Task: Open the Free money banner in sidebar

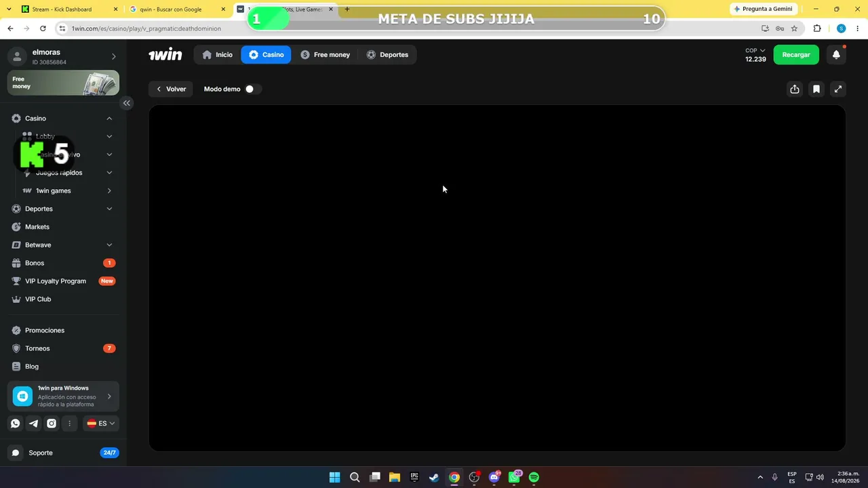Action: pyautogui.click(x=63, y=83)
